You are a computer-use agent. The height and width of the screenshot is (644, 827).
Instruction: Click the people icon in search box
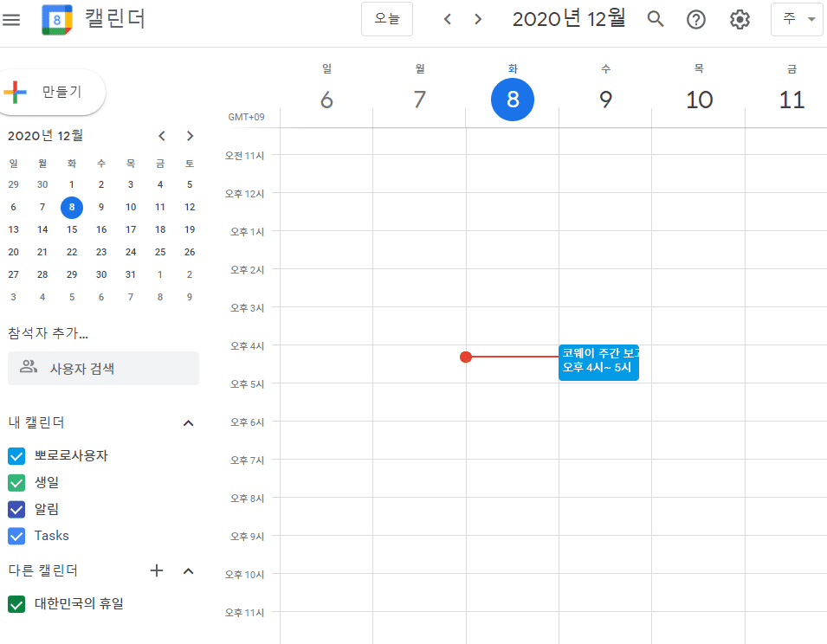pyautogui.click(x=29, y=367)
